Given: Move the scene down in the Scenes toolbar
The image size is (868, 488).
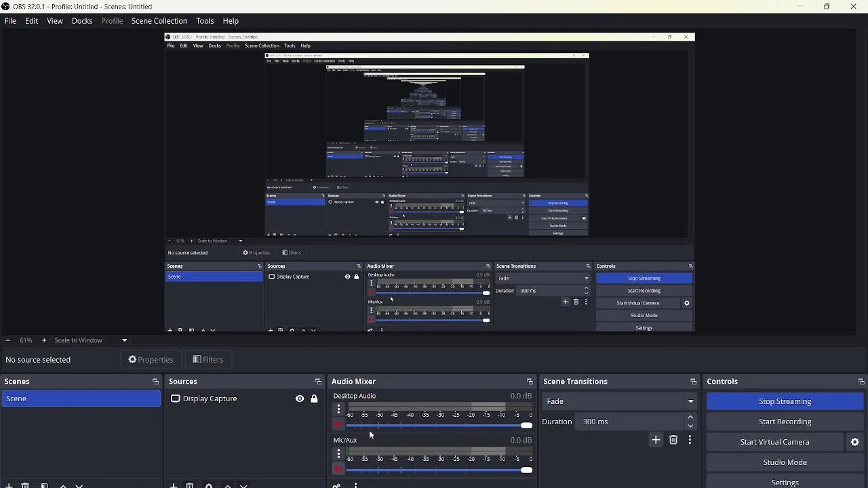Looking at the screenshot, I should [x=79, y=485].
